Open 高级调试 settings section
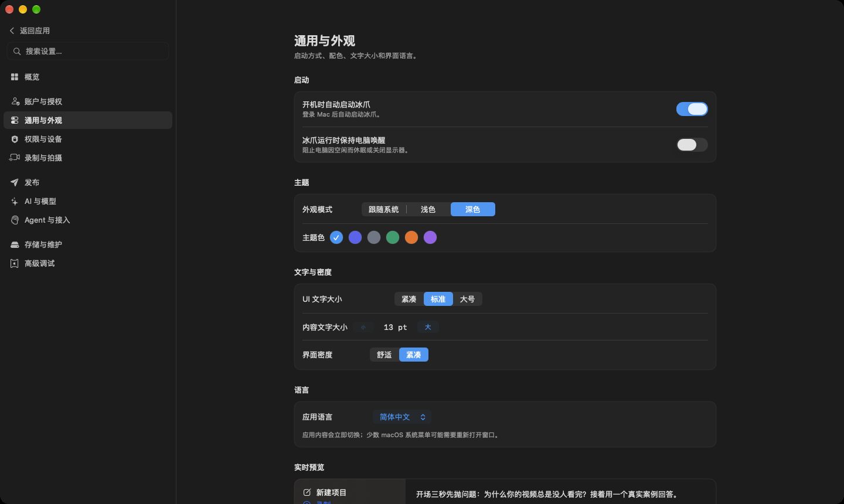The height and width of the screenshot is (504, 844). [x=88, y=263]
